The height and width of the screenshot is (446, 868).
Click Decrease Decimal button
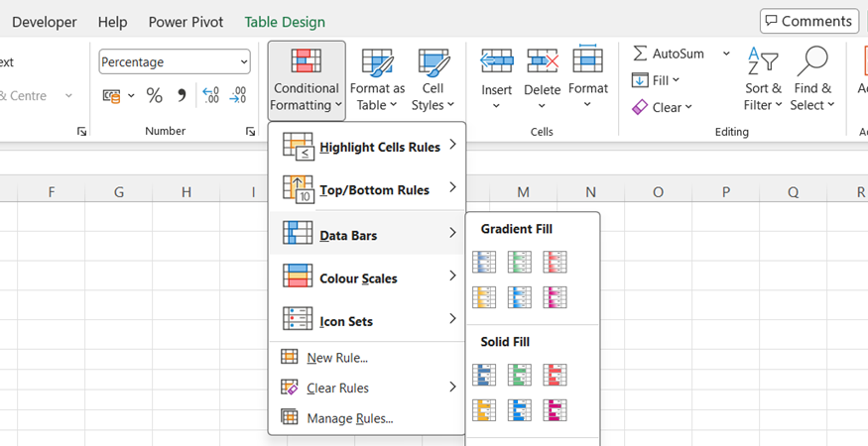tap(238, 96)
